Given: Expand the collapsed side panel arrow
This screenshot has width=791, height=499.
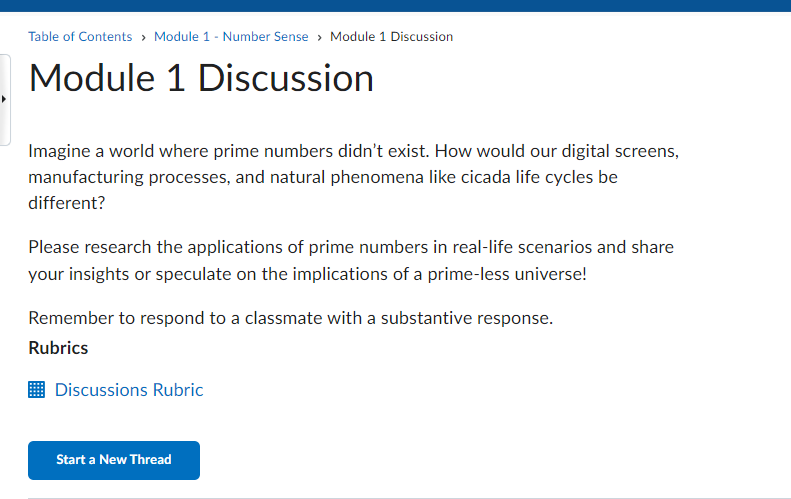Looking at the screenshot, I should 5,100.
